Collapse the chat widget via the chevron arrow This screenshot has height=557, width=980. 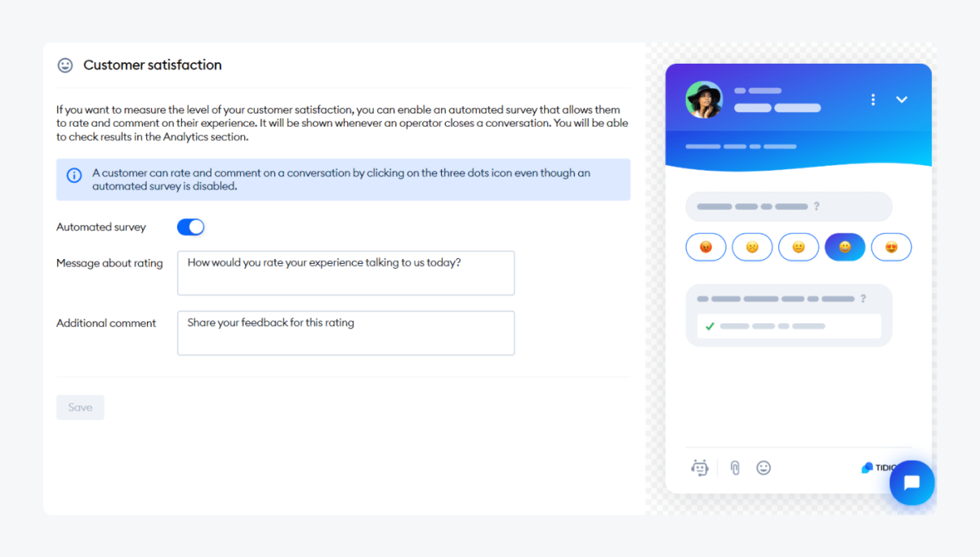[902, 98]
